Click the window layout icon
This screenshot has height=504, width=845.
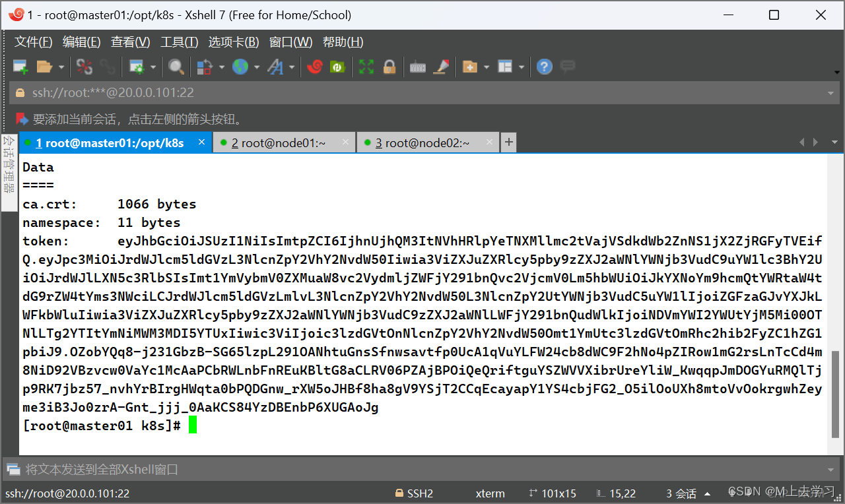[505, 67]
